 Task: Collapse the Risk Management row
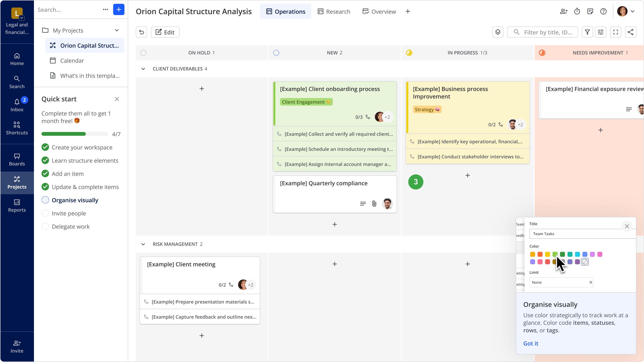click(x=143, y=244)
